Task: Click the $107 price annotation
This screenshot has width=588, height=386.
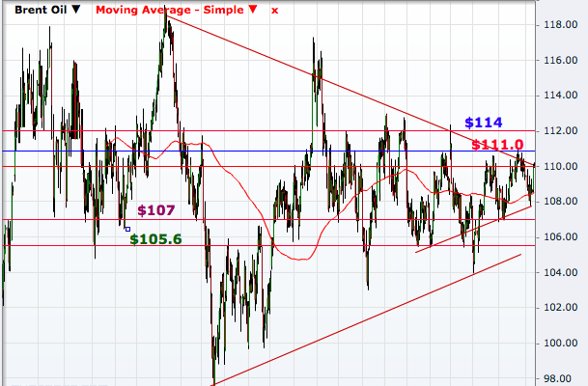Action: (156, 210)
